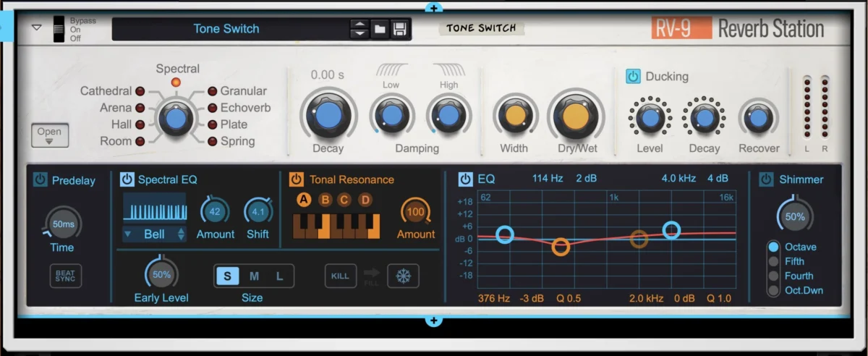Screen dimensions: 868x356
Task: Click the Spectral EQ Shift knob
Action: coord(258,211)
